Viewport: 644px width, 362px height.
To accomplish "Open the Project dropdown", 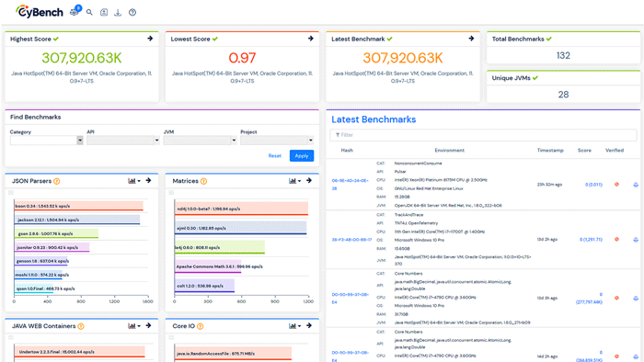I will point(277,141).
